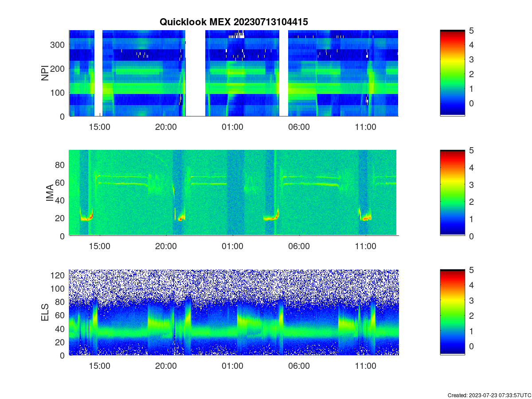Click the 15:00 time label under ELS plot

(x=100, y=366)
